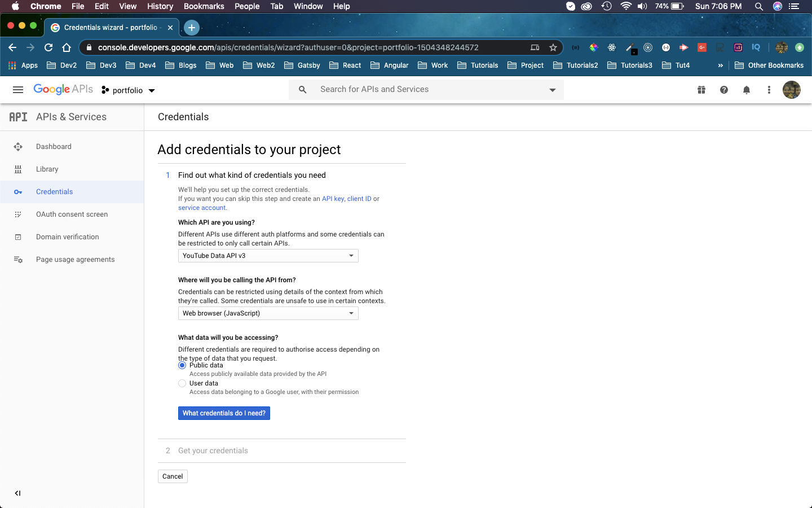Viewport: 812px width, 508px height.
Task: Go to the browser home page
Action: tap(67, 47)
